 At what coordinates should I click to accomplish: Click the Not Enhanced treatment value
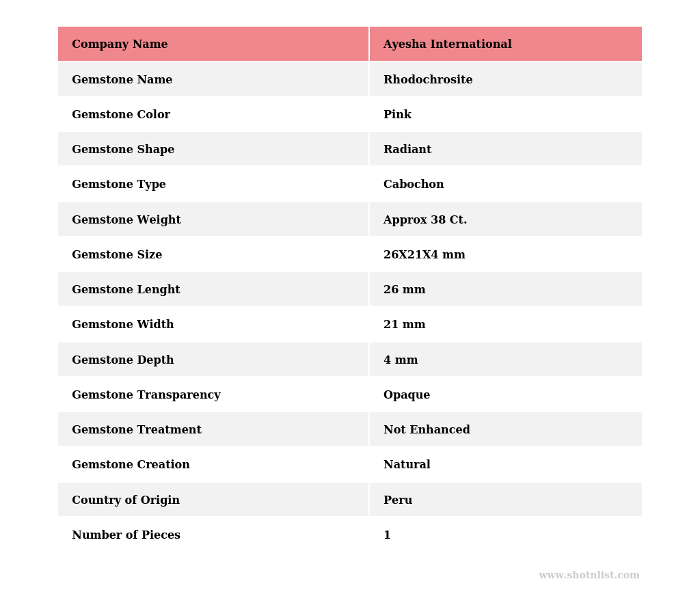point(427,430)
